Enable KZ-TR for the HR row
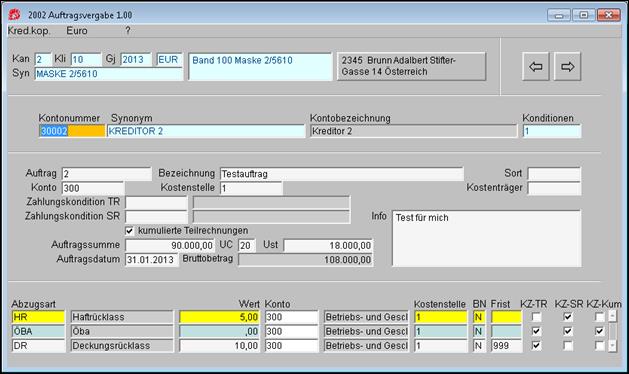Viewport: 629px width, 374px height. [536, 317]
